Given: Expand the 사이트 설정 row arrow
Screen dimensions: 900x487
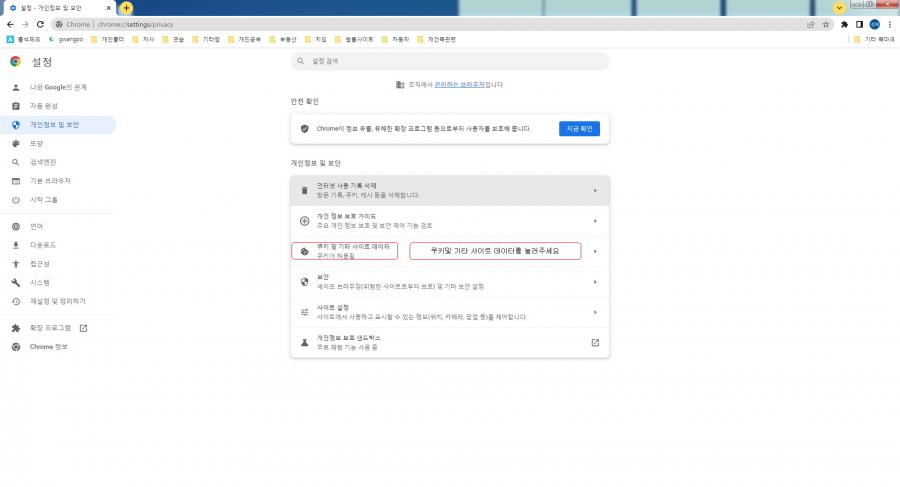Looking at the screenshot, I should 595,312.
